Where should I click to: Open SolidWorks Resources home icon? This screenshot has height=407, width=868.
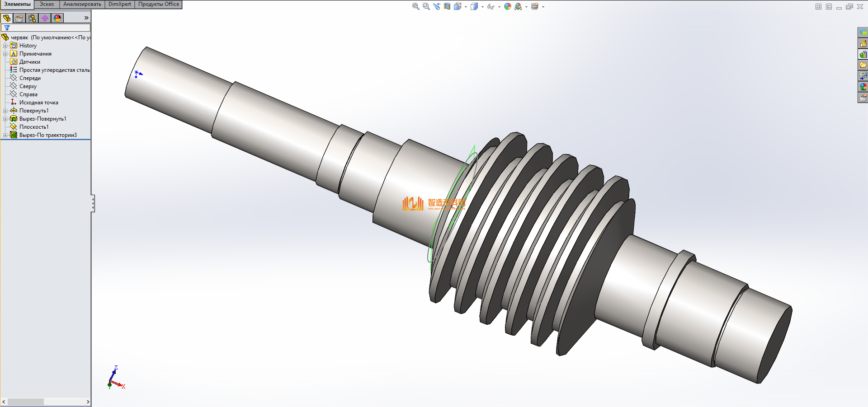(x=863, y=43)
